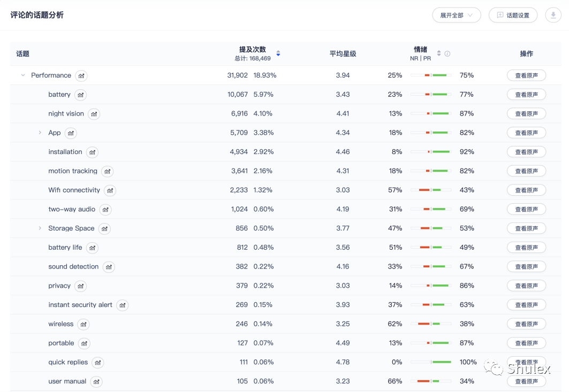Click 查看原声 for user manual row
Screen dimensions: 569x392
click(526, 381)
